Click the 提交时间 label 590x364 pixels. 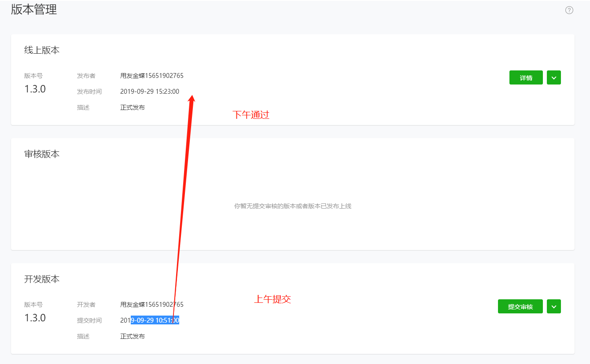click(89, 320)
